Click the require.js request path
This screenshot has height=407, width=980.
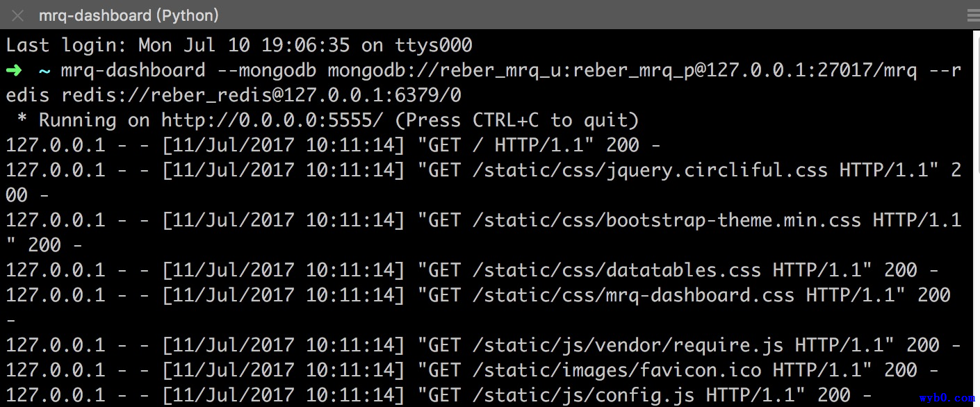(628, 345)
